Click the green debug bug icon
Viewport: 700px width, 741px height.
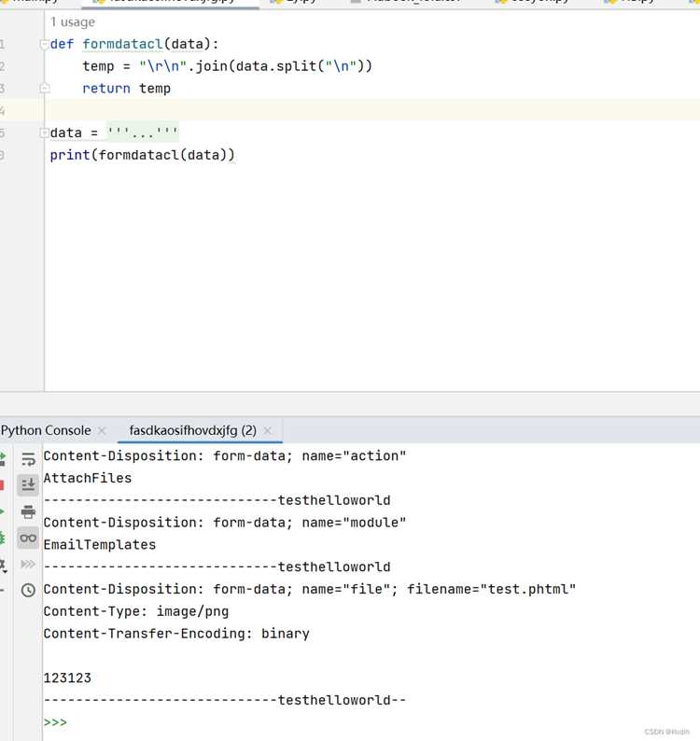point(3,538)
